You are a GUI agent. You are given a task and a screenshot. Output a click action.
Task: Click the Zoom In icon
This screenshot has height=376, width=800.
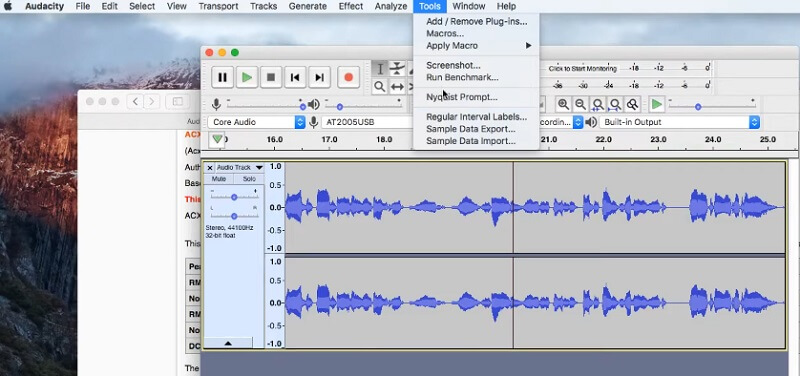563,105
